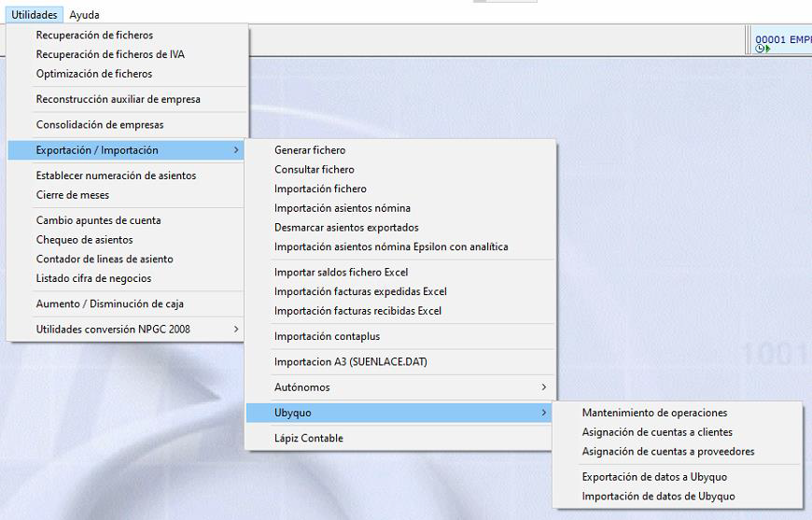The width and height of the screenshot is (812, 520).
Task: Select Reconstrucción auxiliar de empresa
Action: (x=127, y=99)
